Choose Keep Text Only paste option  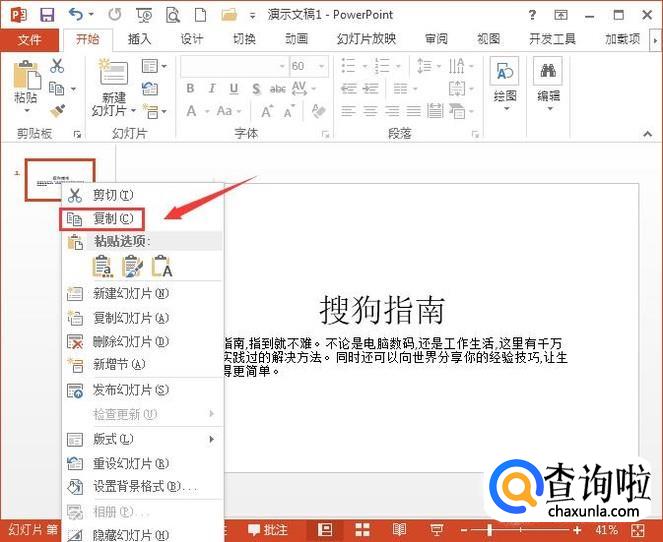162,266
